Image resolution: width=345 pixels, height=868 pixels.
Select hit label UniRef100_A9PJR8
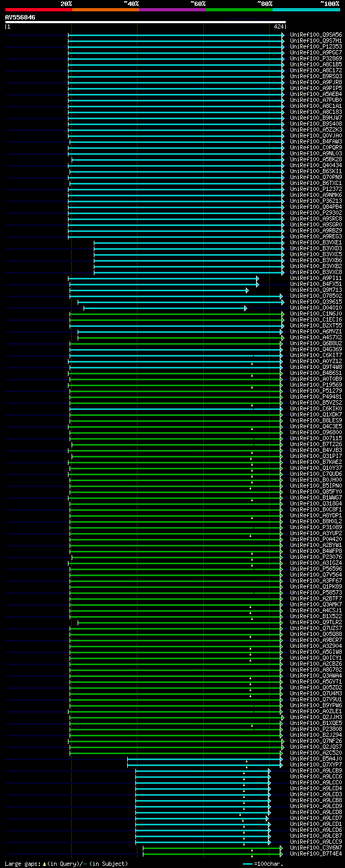pyautogui.click(x=316, y=83)
